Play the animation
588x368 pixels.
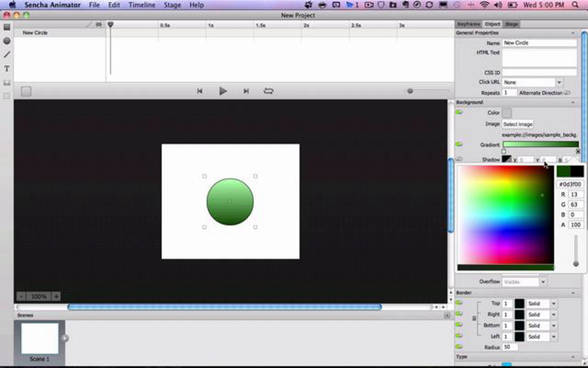223,91
